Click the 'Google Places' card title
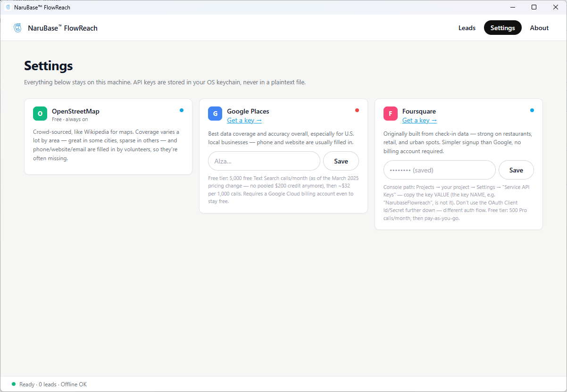The image size is (567, 392). [248, 112]
